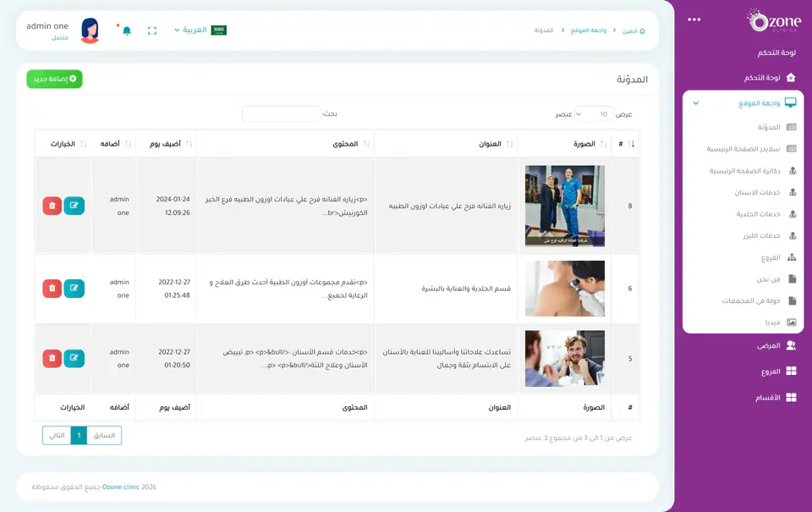Screen dimensions: 812x512
Task: Focus the بحث search input field
Action: tap(283, 113)
